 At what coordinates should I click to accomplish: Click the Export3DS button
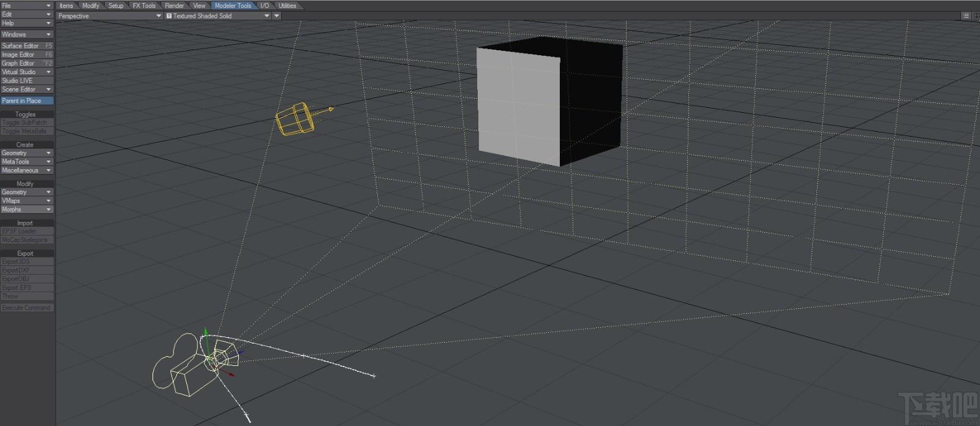(27, 262)
